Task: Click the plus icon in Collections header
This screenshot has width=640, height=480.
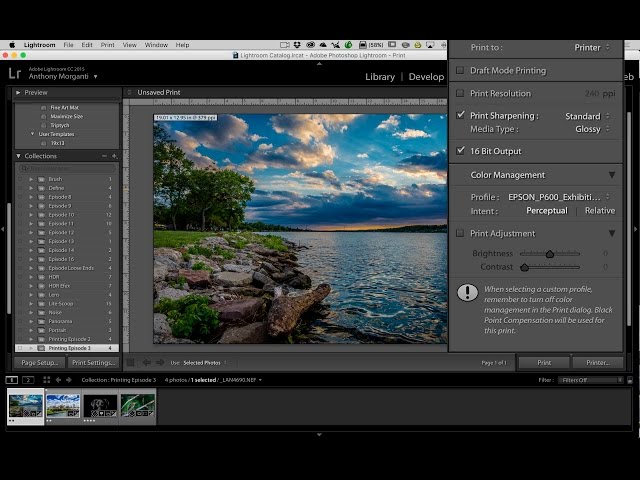Action: [x=114, y=156]
